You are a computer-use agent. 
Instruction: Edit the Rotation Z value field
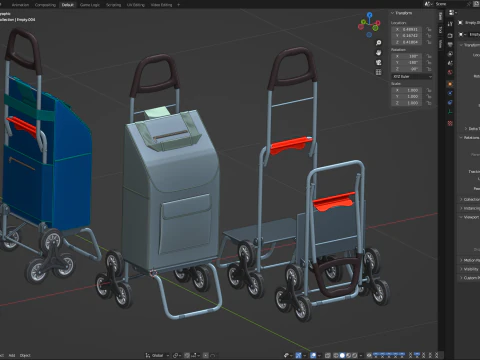click(407, 69)
